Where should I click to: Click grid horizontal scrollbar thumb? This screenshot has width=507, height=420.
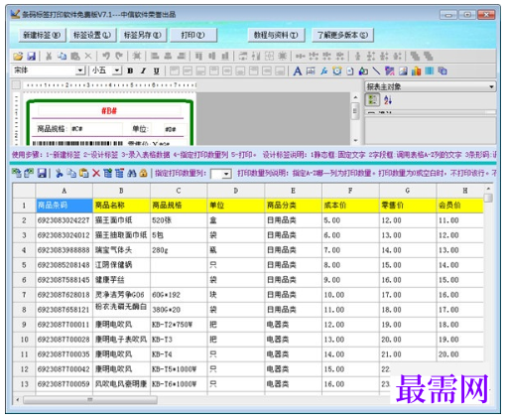coord(90,400)
